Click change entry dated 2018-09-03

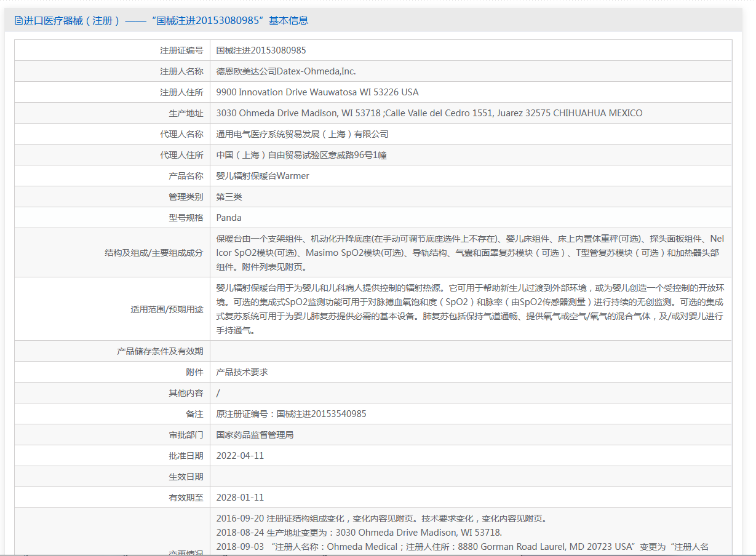coord(463,547)
